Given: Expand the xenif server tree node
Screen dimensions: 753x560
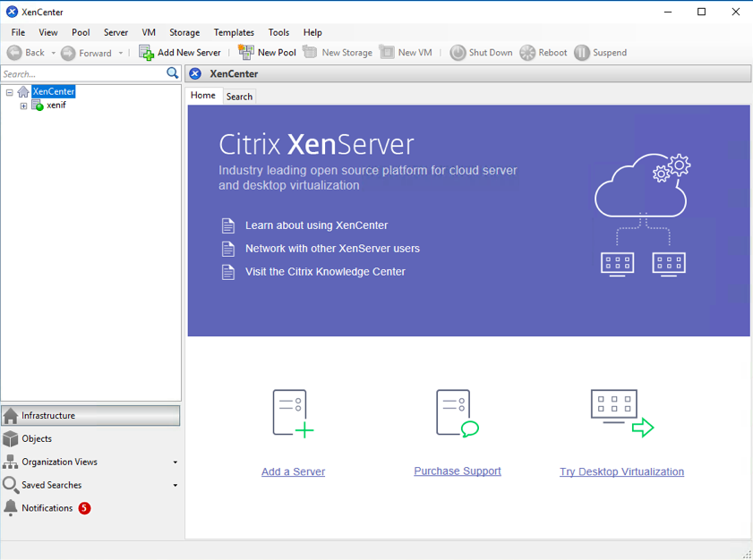Looking at the screenshot, I should 23,105.
